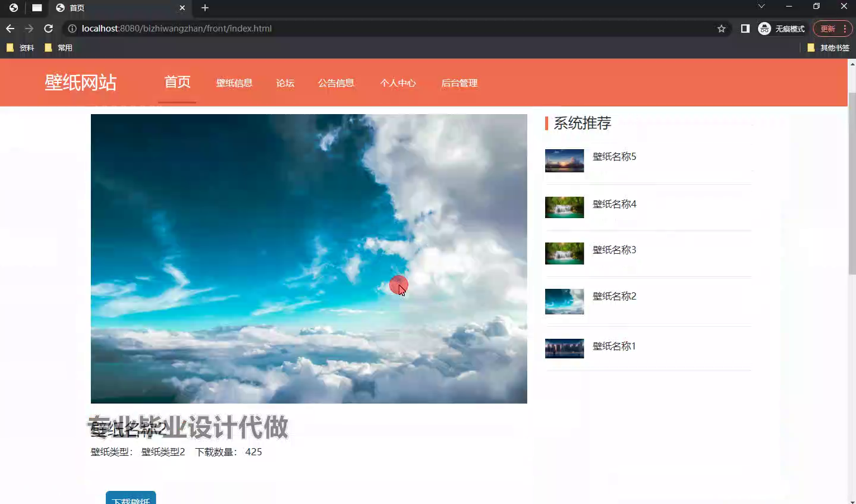Click the 壁纸名称3 recommendation title
The height and width of the screenshot is (504, 856).
coord(615,250)
